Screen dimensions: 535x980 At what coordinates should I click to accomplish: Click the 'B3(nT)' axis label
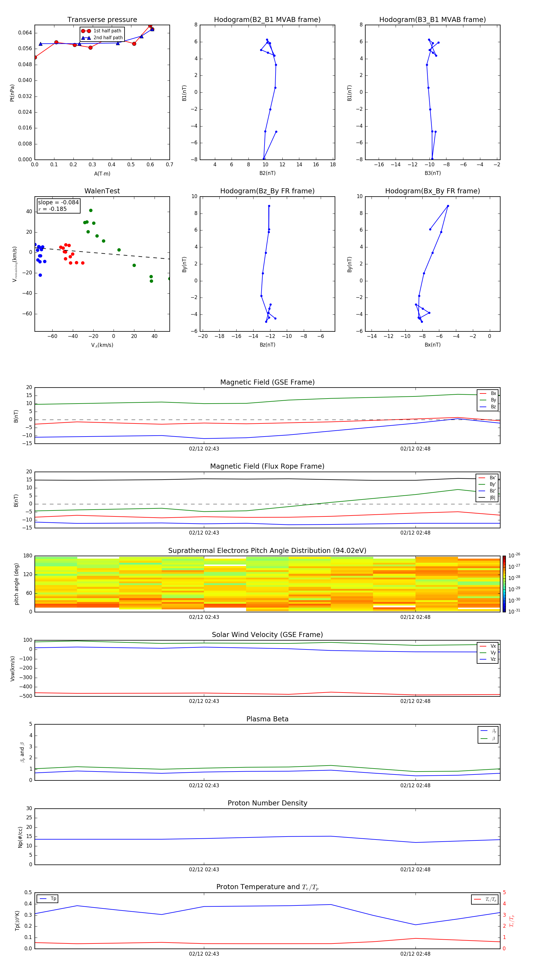click(x=432, y=173)
